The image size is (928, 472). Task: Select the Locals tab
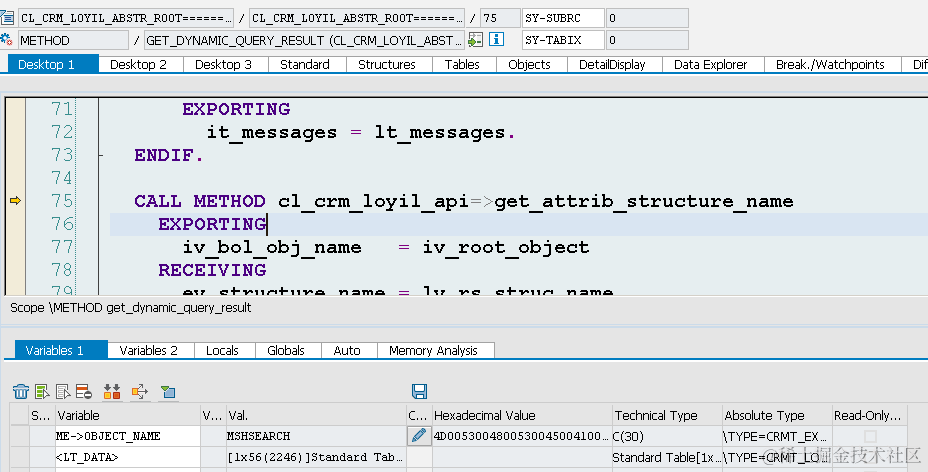point(223,350)
